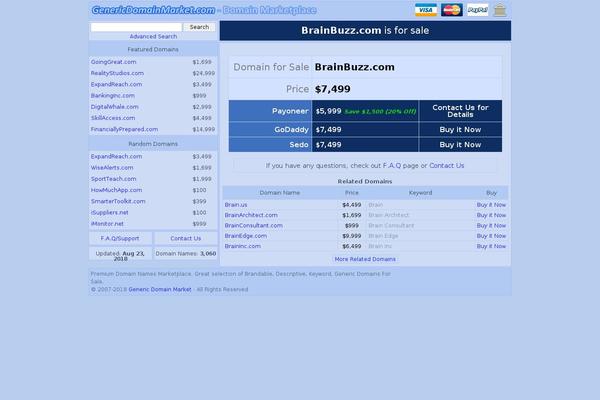Image resolution: width=600 pixels, height=400 pixels.
Task: Open DigitalWhale.com listing
Action: [114, 107]
